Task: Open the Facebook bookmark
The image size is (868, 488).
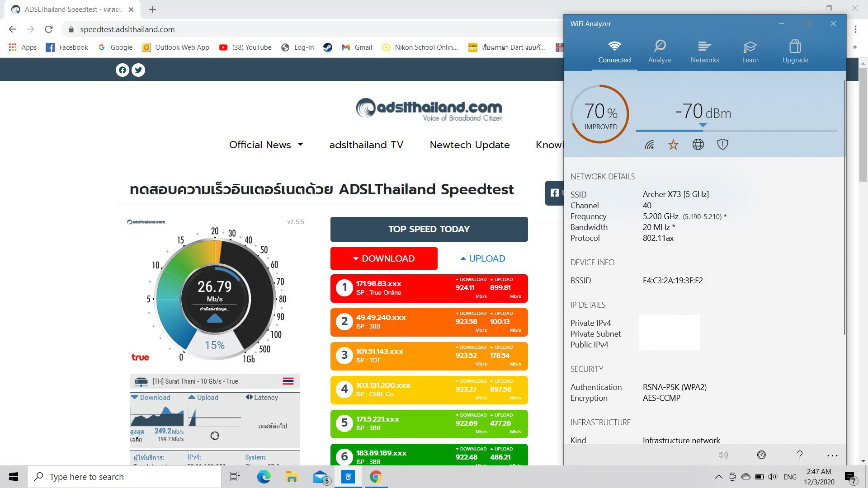Action: coord(67,47)
